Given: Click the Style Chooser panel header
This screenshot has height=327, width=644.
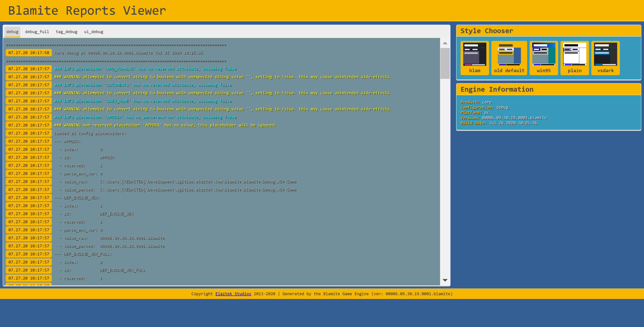Looking at the screenshot, I should [487, 31].
